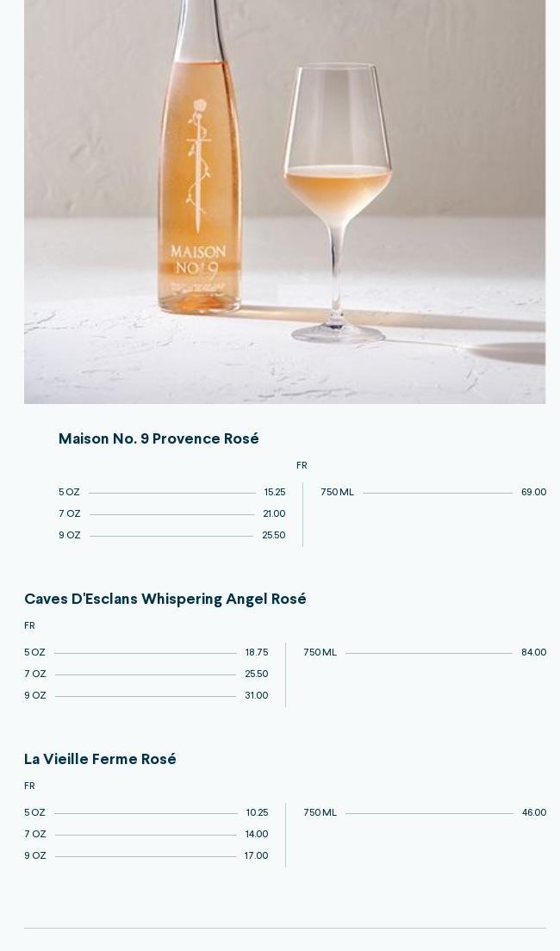Choose Maison No. 9 7 OZ at 21.00
The height and width of the screenshot is (951, 560).
tap(171, 513)
